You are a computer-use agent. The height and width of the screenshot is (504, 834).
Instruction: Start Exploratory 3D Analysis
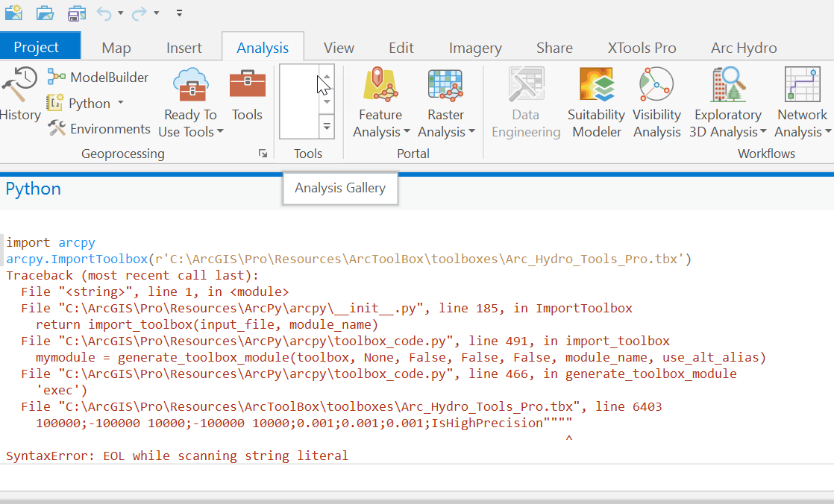(x=727, y=102)
